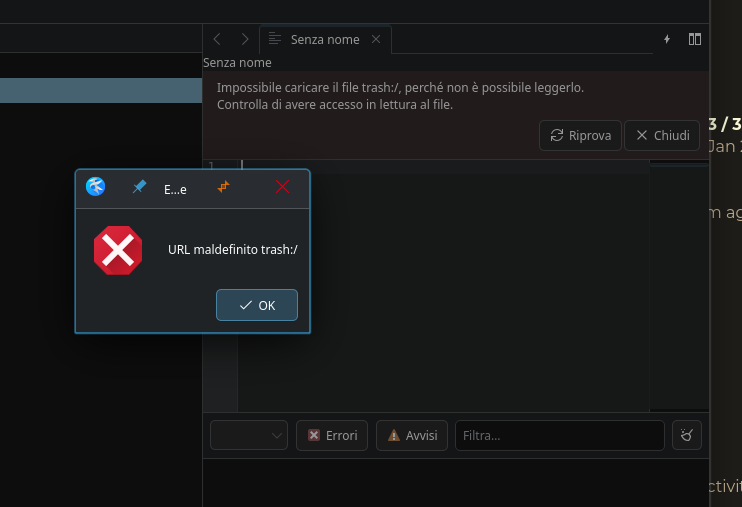Image resolution: width=742 pixels, height=507 pixels.
Task: Select the Senza nome tab
Action: 323,39
